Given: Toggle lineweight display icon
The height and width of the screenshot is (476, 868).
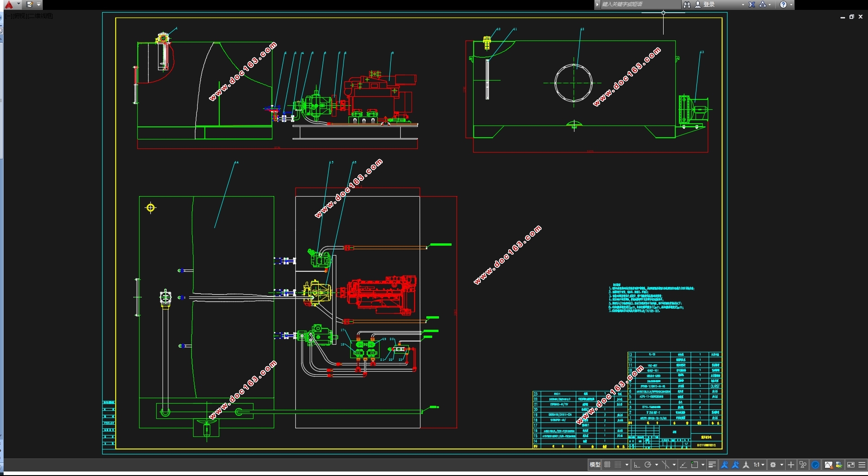Looking at the screenshot, I should [x=712, y=465].
